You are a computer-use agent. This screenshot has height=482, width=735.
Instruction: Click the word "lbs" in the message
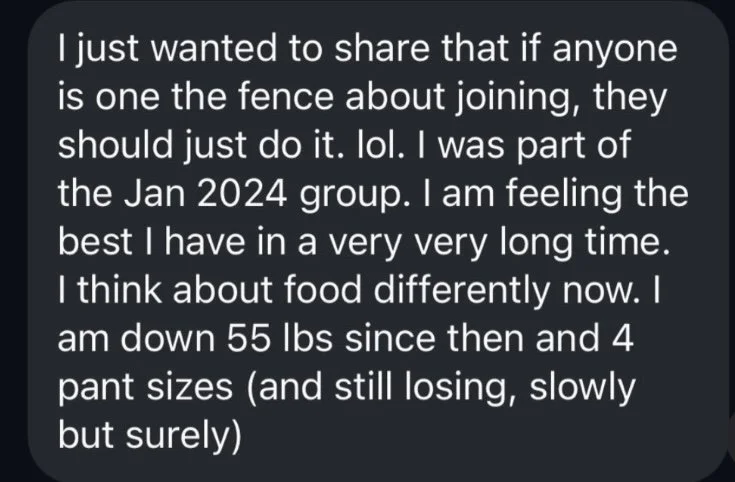pos(308,339)
